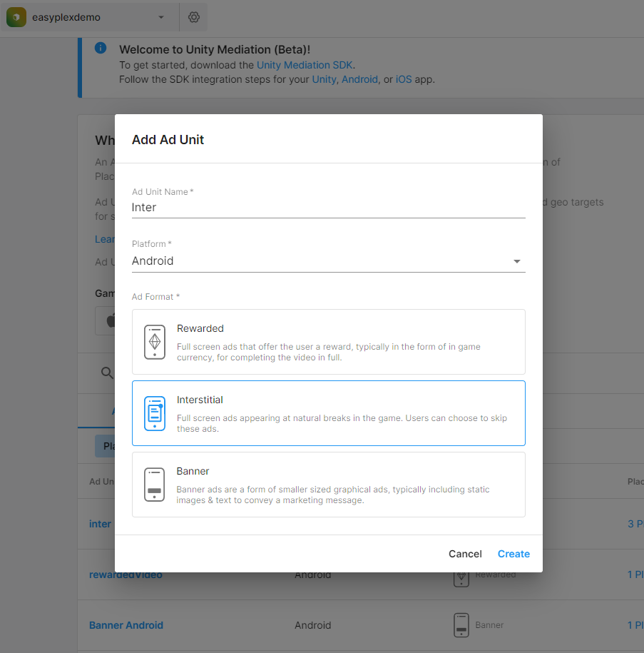Click the Banner ad format phone icon
644x653 pixels.
[154, 484]
